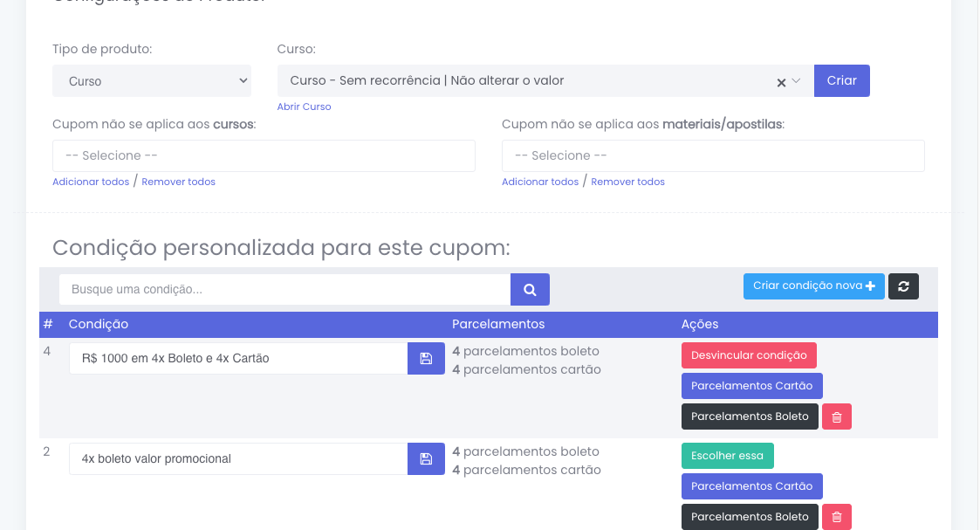Delete condition 2 with trash icon
The width and height of the screenshot is (980, 530).
click(x=836, y=517)
